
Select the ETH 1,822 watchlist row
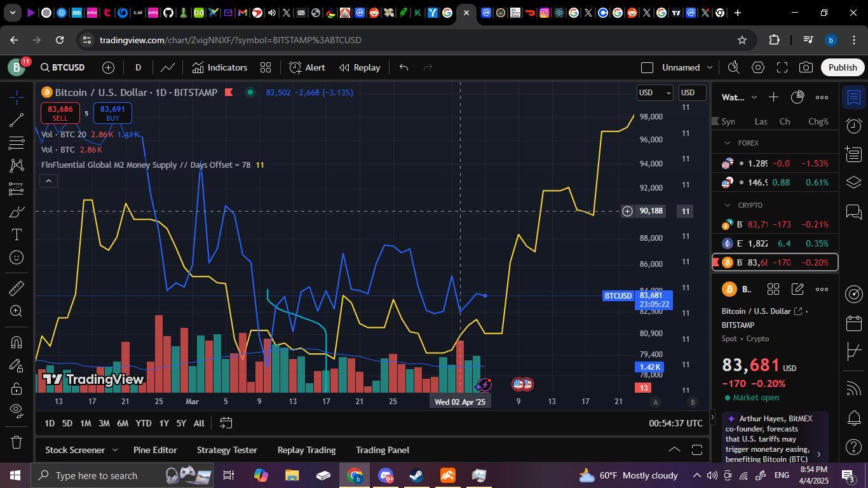(x=775, y=243)
